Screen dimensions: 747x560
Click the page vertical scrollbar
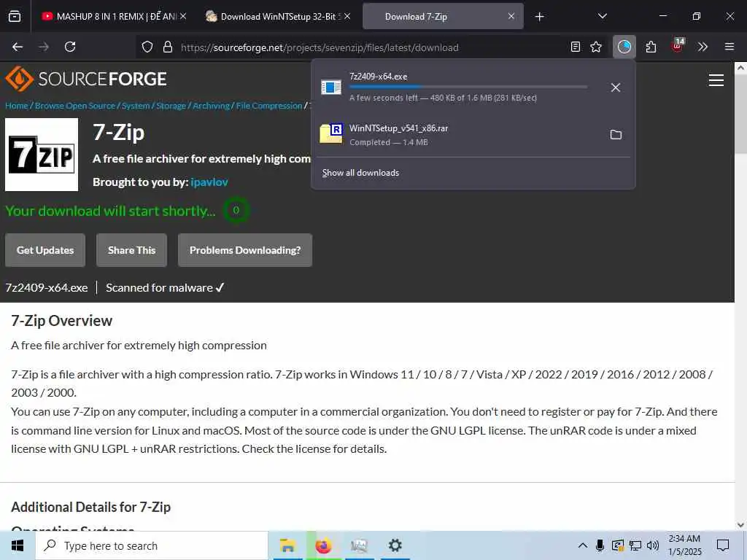(x=740, y=295)
